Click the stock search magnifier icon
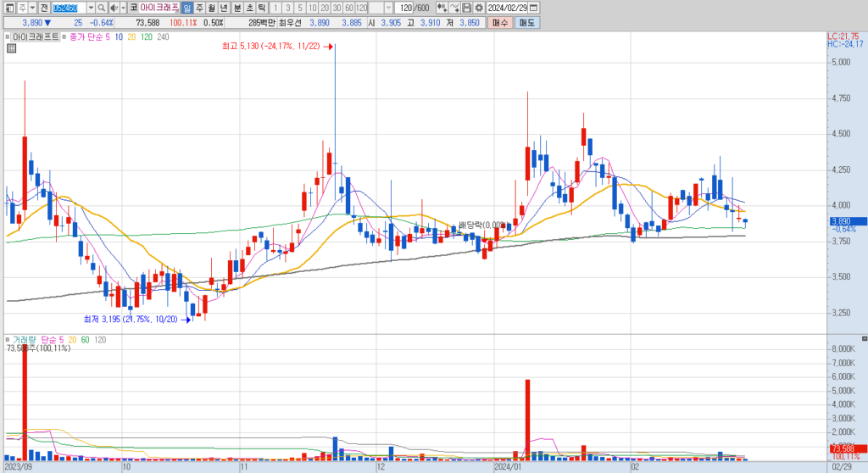 (x=102, y=8)
